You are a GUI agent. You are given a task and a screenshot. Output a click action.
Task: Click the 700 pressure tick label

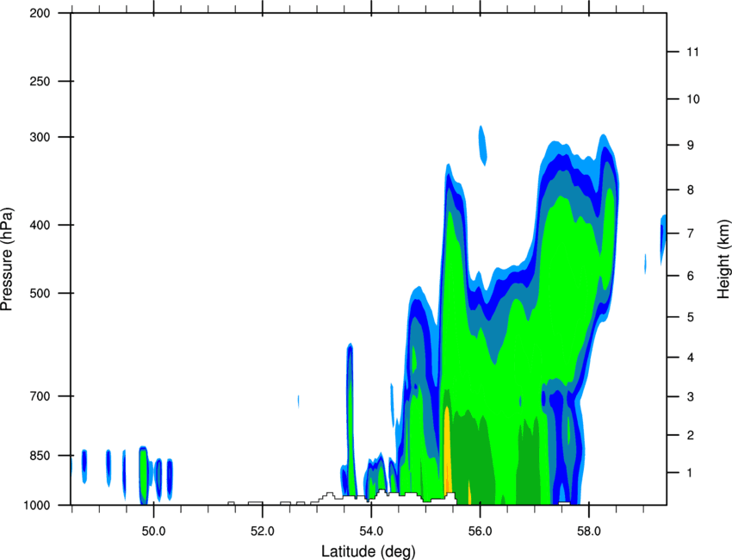40,396
